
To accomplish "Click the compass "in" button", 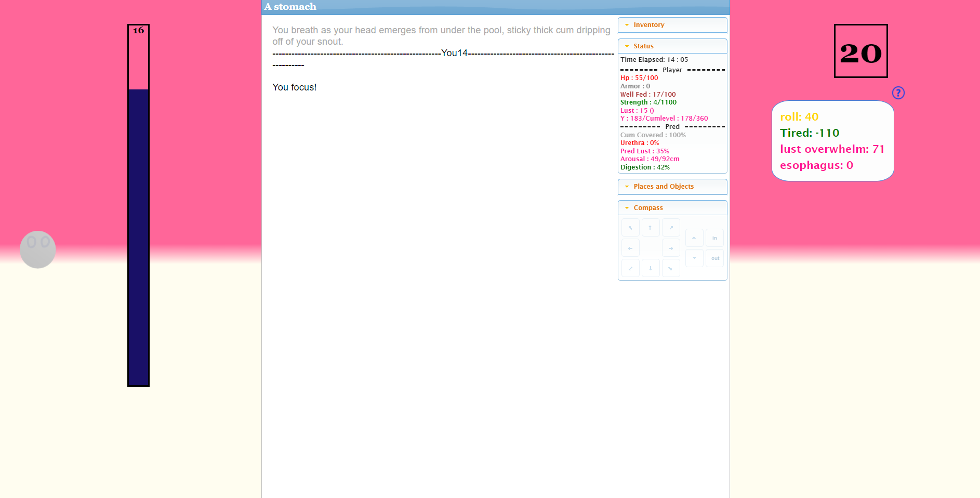I will coord(714,238).
